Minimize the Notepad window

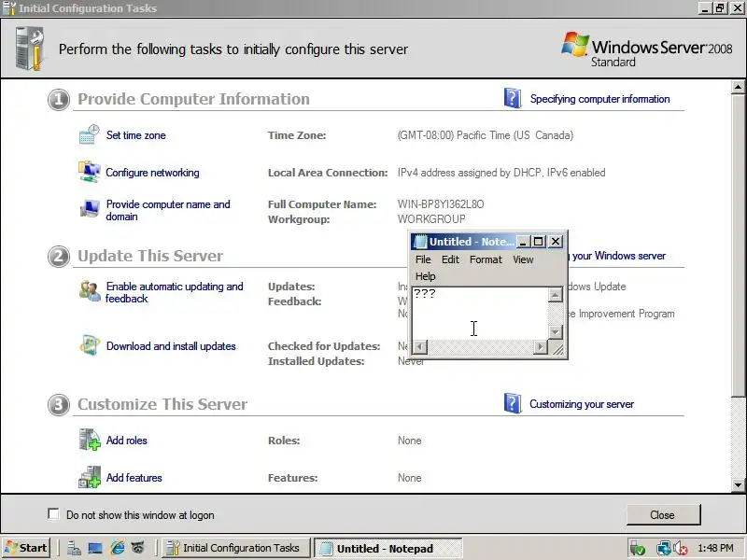pos(523,242)
